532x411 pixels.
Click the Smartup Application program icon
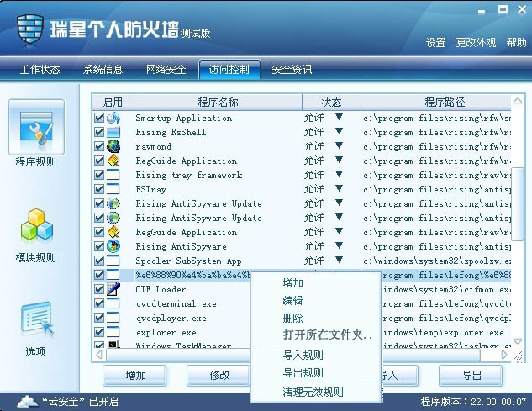tap(113, 118)
